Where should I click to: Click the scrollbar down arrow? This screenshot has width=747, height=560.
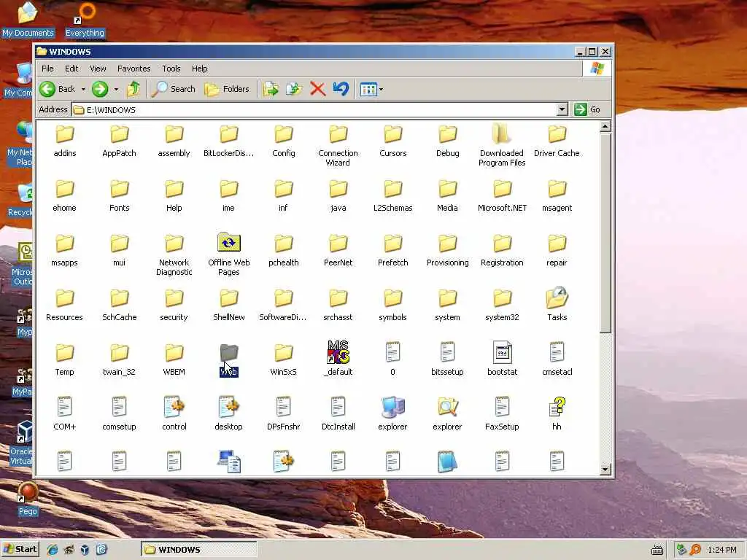point(605,469)
